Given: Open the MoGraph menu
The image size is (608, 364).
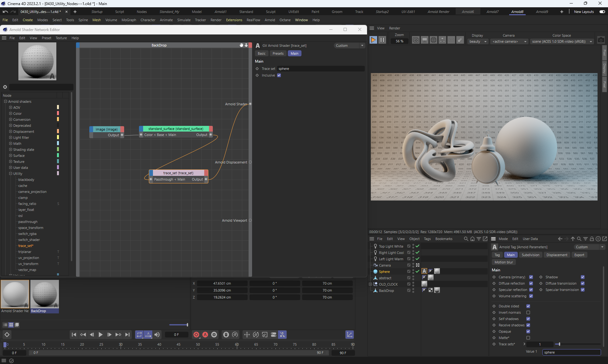Looking at the screenshot, I should pyautogui.click(x=129, y=20).
